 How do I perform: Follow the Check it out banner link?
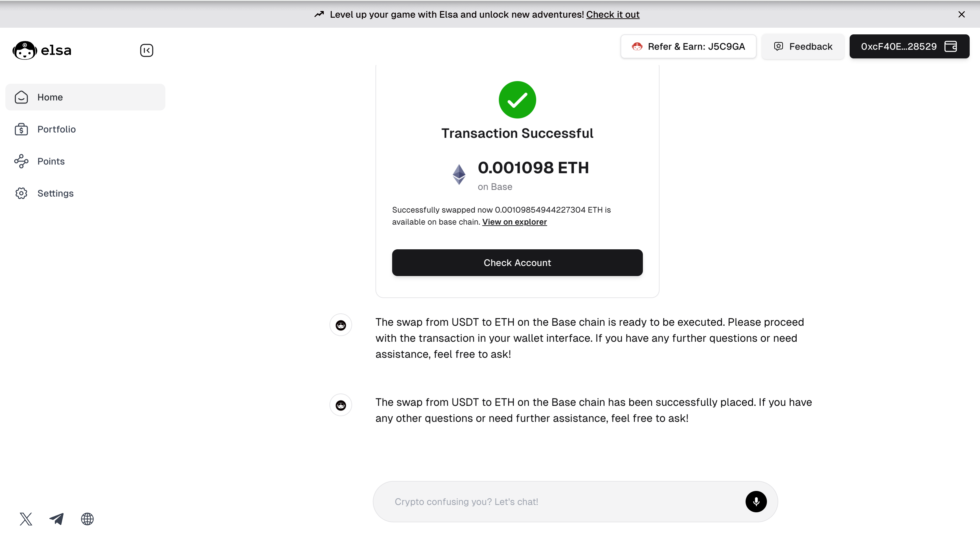613,14
